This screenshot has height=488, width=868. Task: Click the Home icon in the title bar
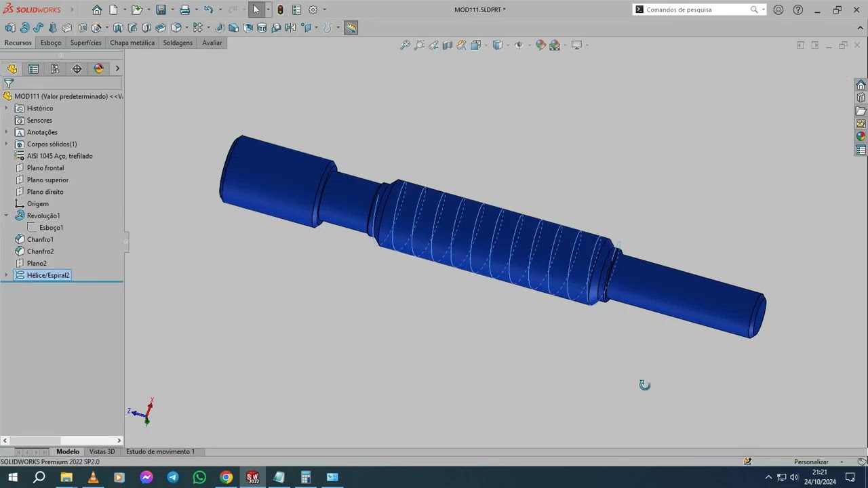pos(97,9)
